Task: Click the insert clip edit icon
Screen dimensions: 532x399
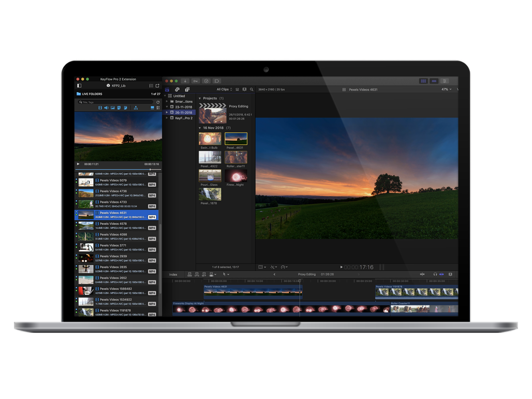Action: pyautogui.click(x=197, y=274)
